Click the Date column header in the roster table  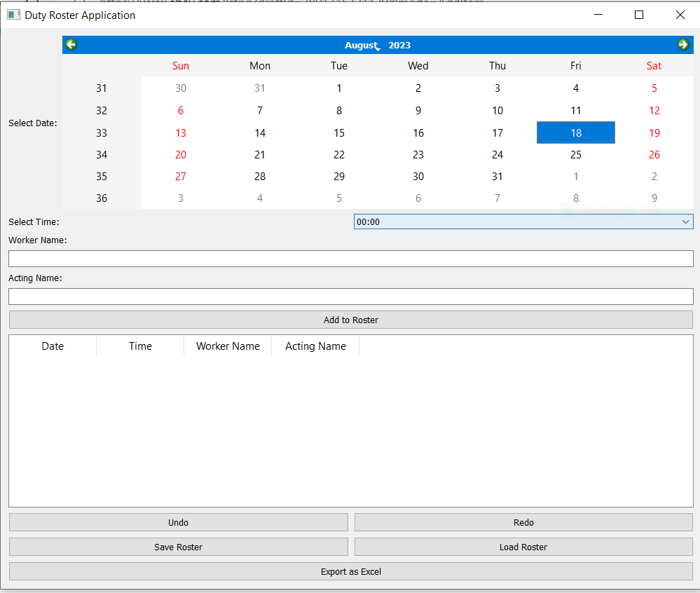click(53, 346)
